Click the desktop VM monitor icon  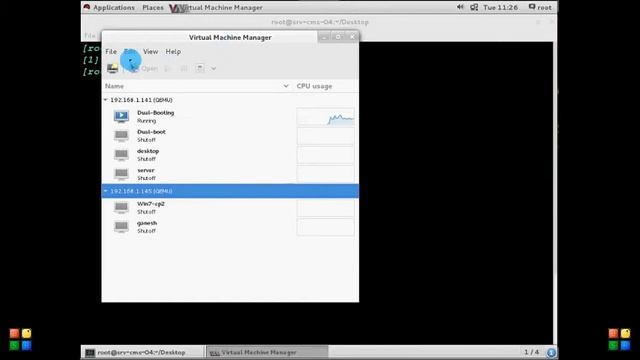tap(121, 155)
